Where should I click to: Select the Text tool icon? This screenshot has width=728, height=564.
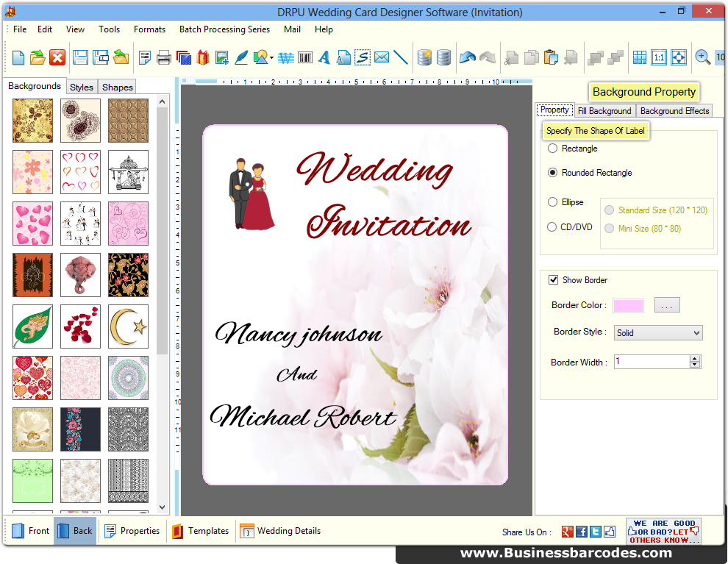point(324,57)
